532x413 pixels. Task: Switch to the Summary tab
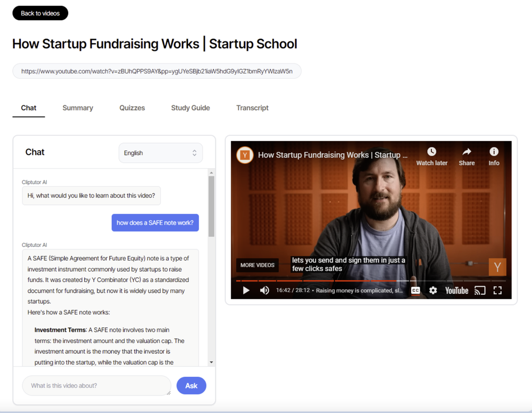pos(78,108)
